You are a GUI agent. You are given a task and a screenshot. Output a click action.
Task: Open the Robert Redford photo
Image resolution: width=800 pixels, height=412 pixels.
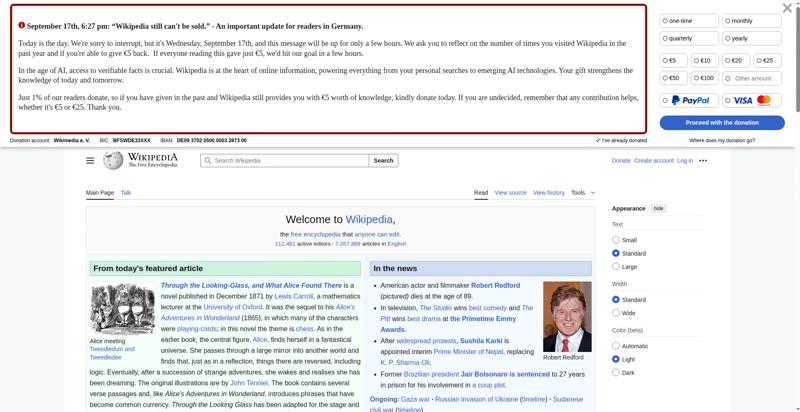(x=567, y=317)
